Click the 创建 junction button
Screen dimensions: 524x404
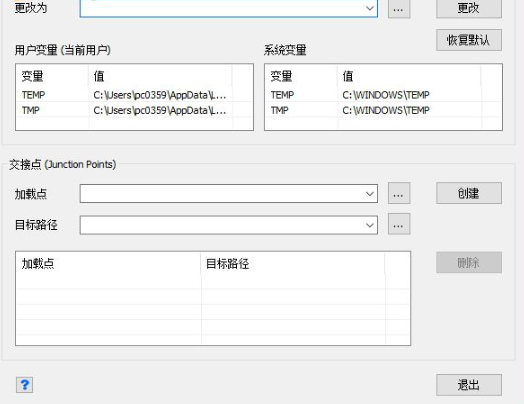pos(469,193)
